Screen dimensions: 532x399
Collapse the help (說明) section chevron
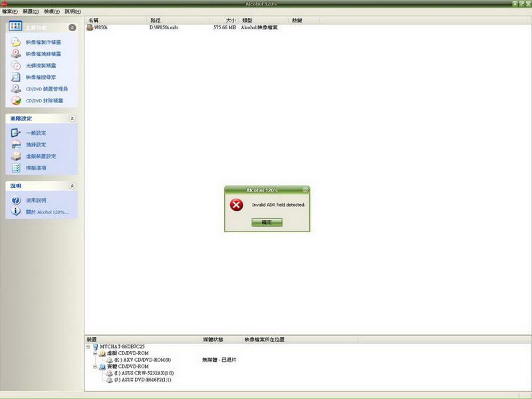pos(72,186)
